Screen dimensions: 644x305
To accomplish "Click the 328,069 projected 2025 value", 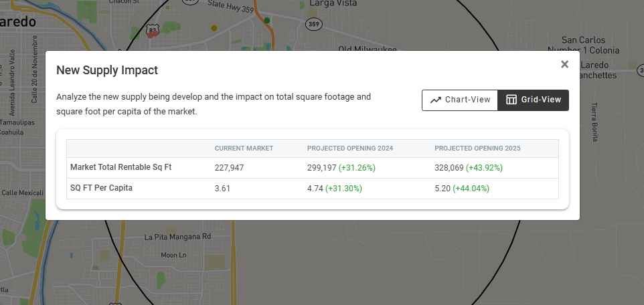I will click(x=449, y=168).
